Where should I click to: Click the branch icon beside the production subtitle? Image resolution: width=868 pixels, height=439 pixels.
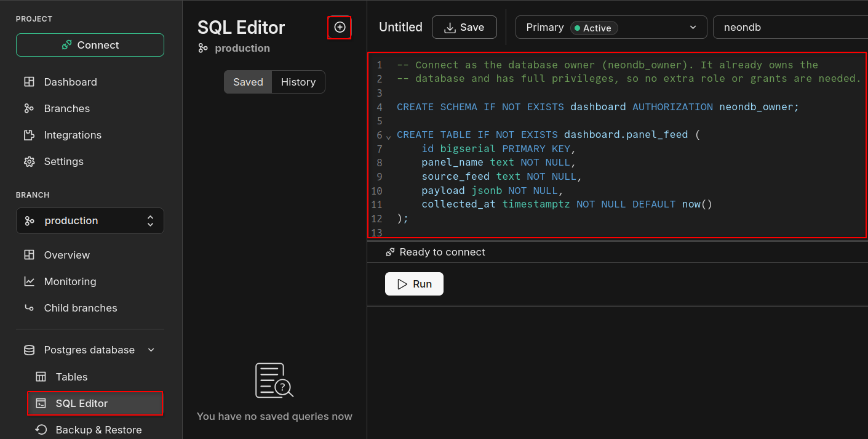coord(203,48)
